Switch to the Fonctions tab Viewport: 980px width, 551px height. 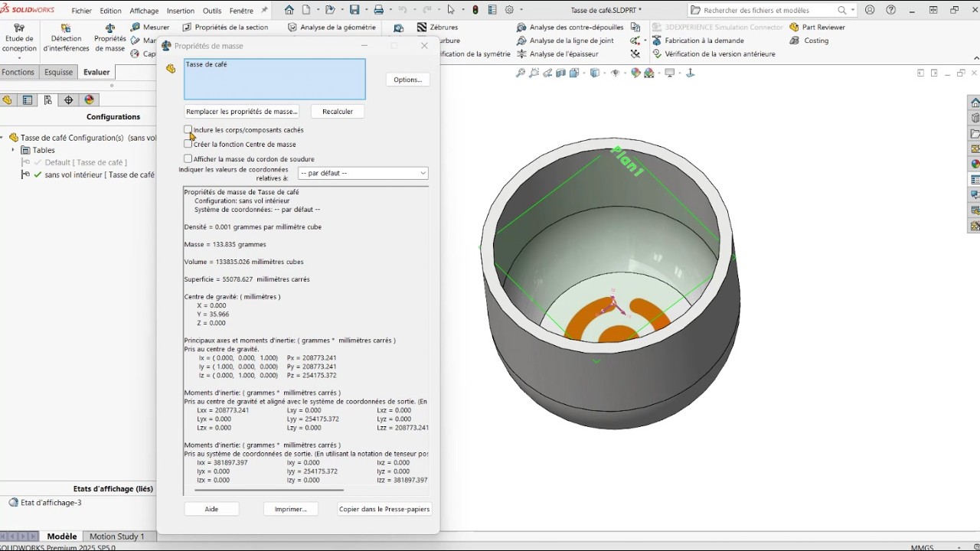(18, 72)
